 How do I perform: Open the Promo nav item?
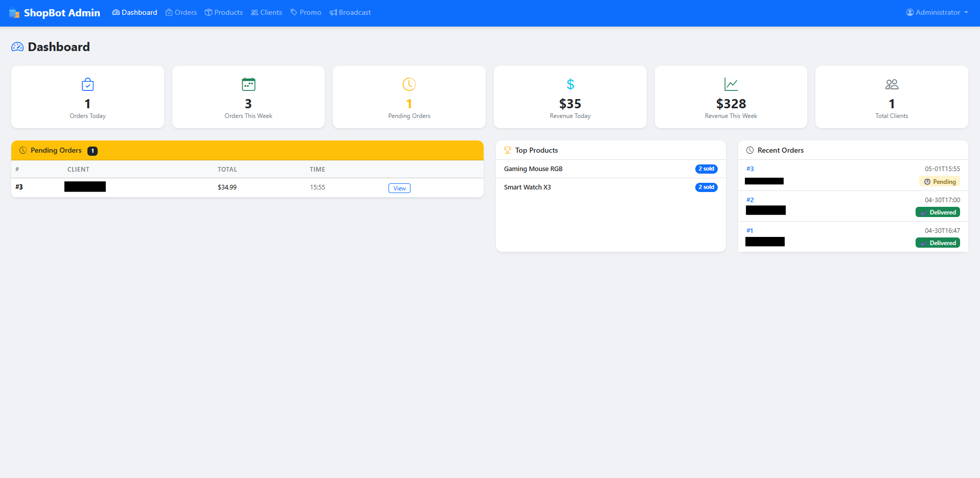(306, 12)
